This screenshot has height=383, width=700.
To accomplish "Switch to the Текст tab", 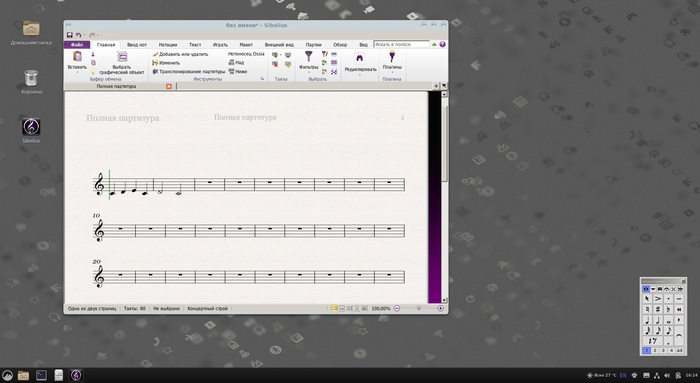I will 195,45.
